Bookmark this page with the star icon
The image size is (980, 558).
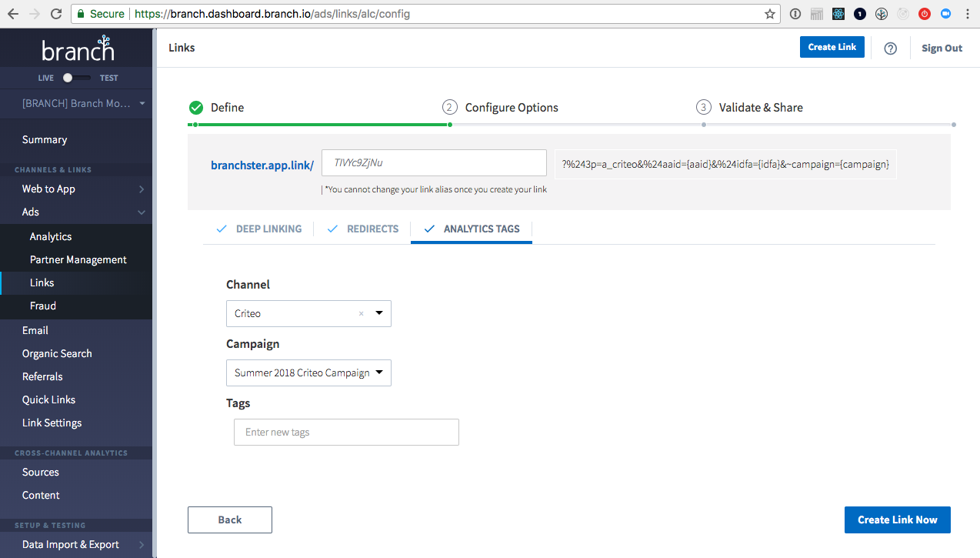[x=770, y=14]
